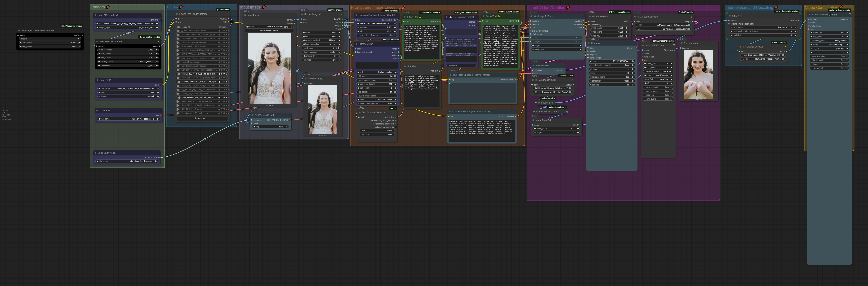Click the pin icon beside LORA group title

pyautogui.click(x=181, y=7)
